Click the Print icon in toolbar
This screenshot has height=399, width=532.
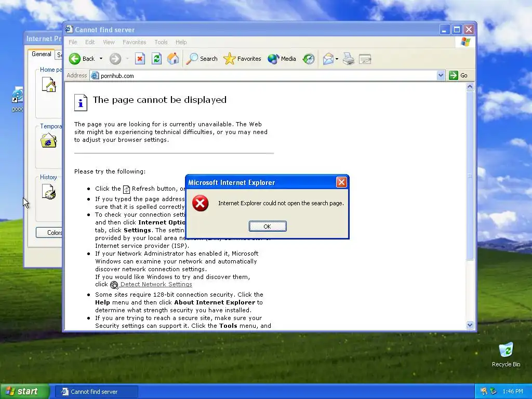(x=349, y=59)
